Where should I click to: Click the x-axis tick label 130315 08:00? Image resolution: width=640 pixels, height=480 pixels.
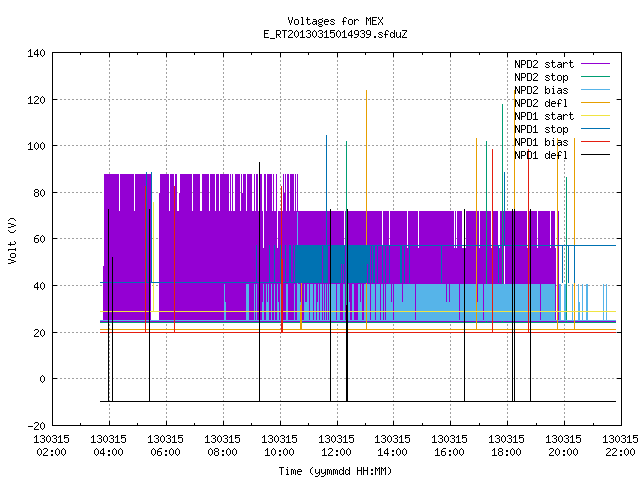tap(222, 446)
